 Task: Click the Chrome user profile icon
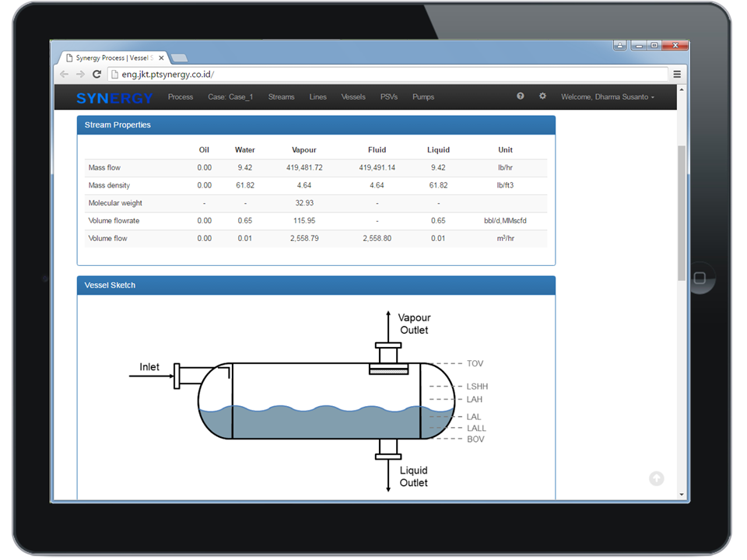620,46
